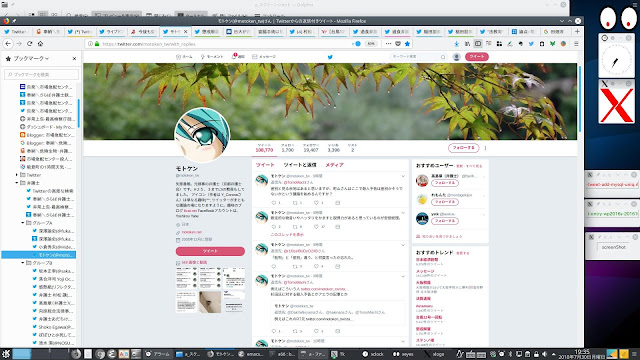
Task: Click the red ツイート button in header
Action: tap(476, 57)
